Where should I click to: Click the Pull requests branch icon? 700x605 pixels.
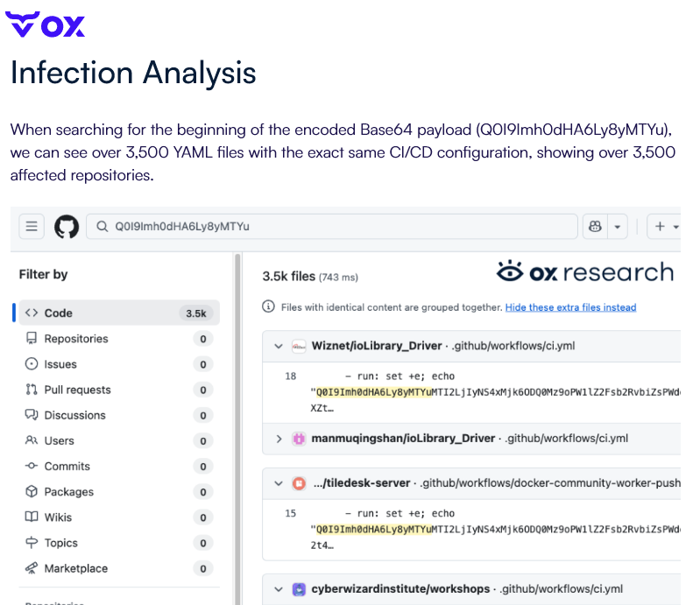pyautogui.click(x=32, y=390)
